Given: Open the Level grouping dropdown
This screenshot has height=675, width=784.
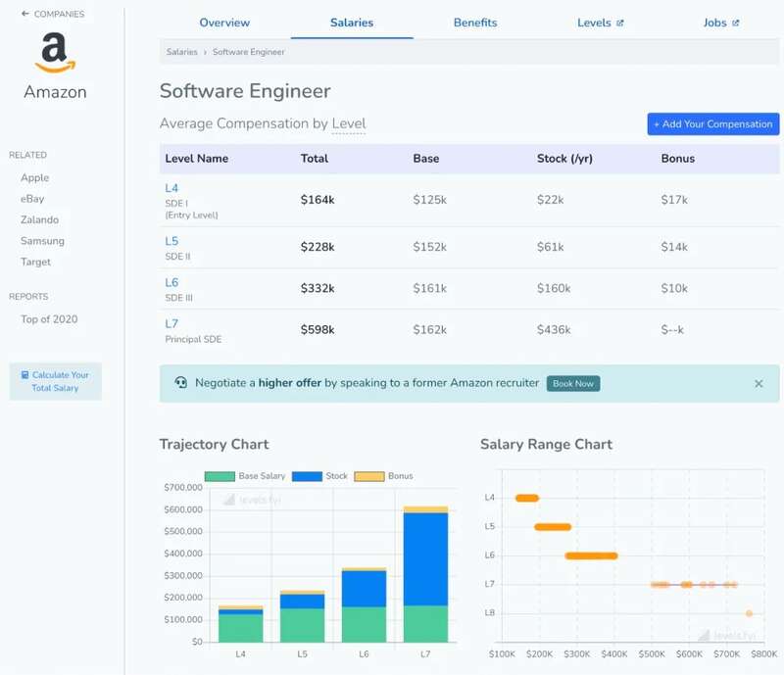Looking at the screenshot, I should click(348, 123).
